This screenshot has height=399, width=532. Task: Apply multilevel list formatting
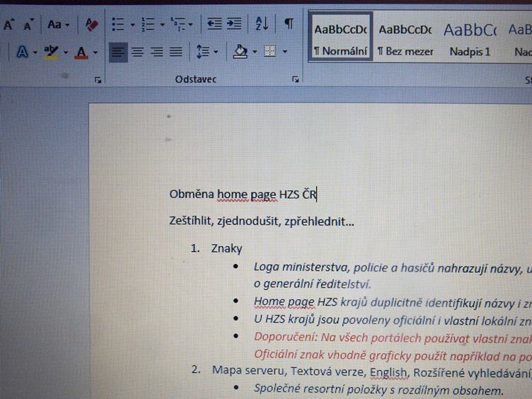point(178,25)
